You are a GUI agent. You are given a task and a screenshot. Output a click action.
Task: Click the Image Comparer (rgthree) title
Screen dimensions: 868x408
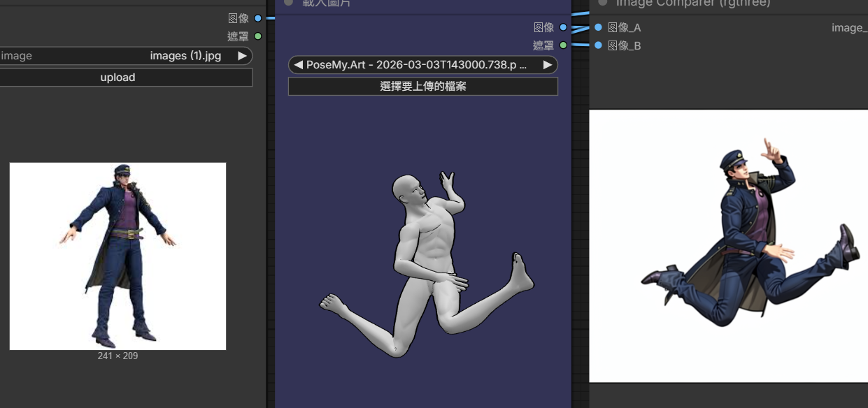pyautogui.click(x=693, y=3)
